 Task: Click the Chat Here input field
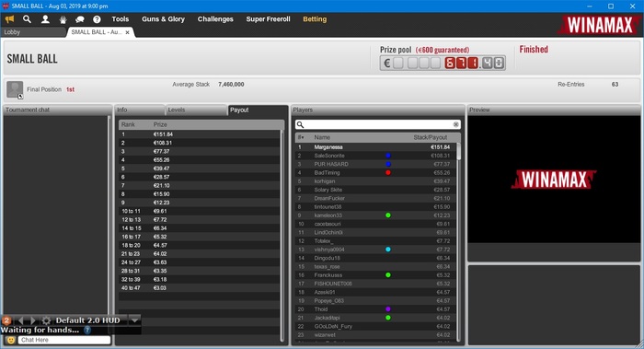click(64, 340)
